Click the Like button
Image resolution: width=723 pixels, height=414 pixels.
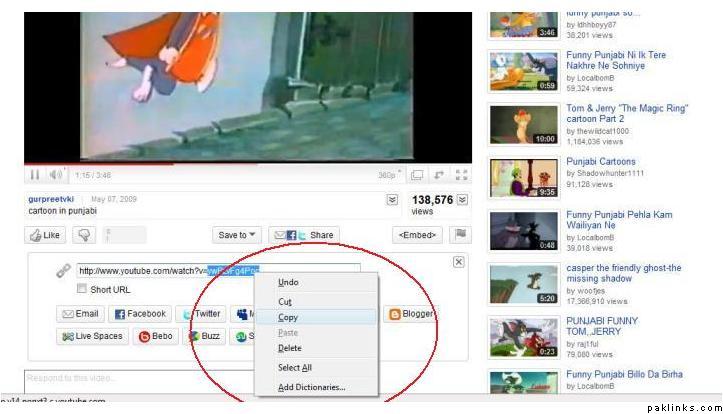coord(45,235)
